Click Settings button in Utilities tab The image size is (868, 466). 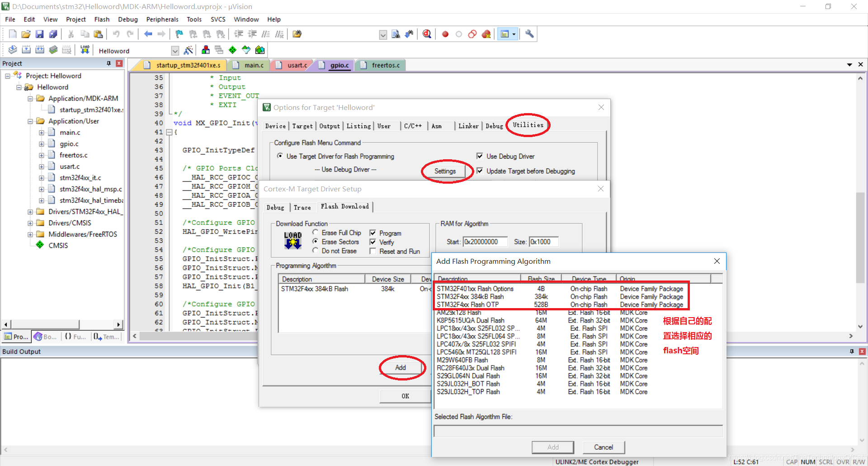point(445,171)
